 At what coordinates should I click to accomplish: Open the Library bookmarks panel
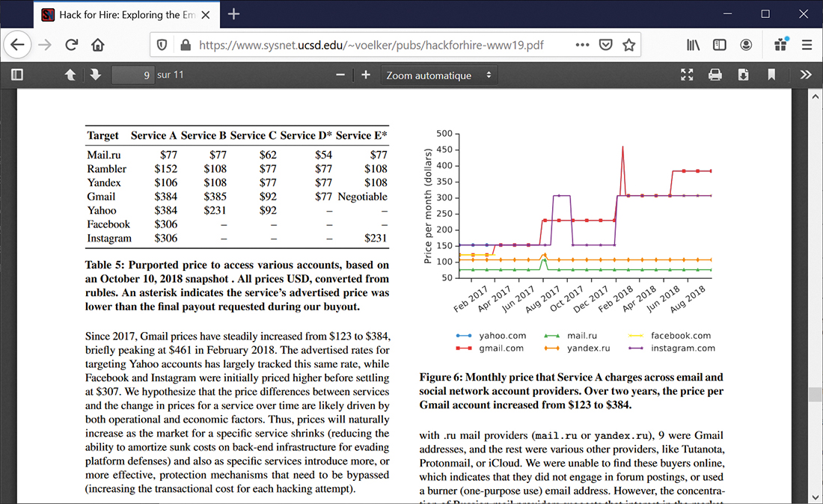pyautogui.click(x=694, y=45)
